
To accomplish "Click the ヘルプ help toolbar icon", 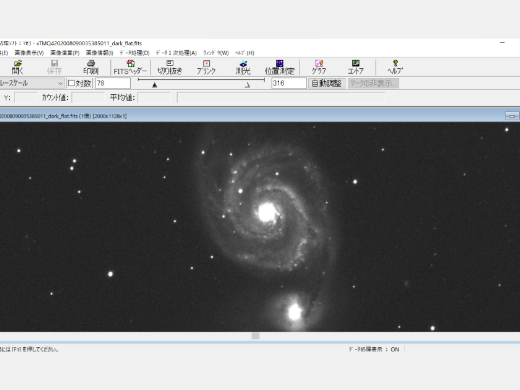I will pyautogui.click(x=395, y=67).
